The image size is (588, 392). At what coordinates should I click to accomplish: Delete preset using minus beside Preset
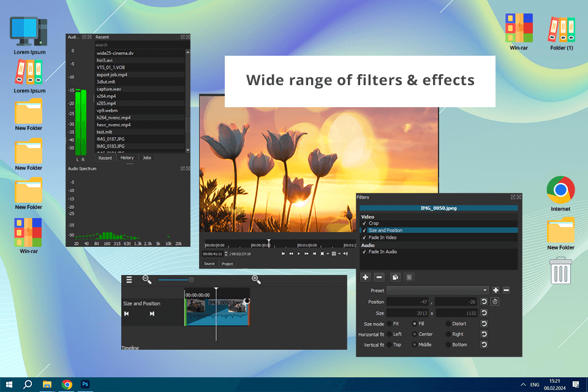point(506,290)
